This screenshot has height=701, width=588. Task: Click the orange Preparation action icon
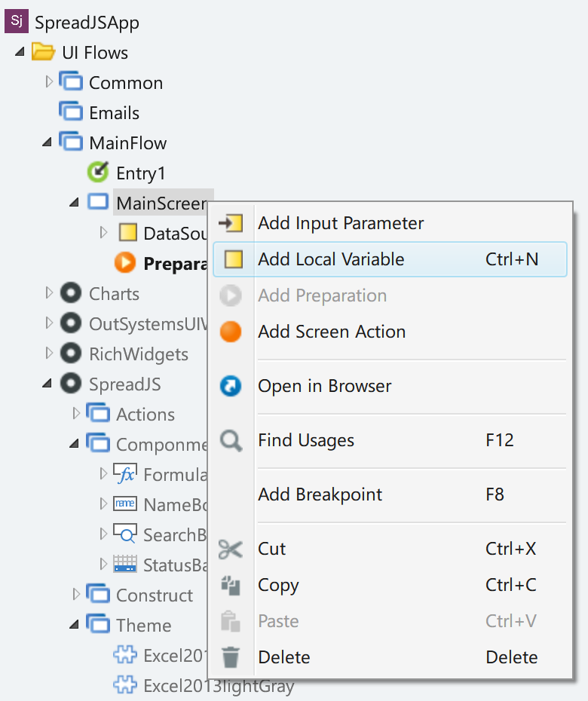click(124, 262)
